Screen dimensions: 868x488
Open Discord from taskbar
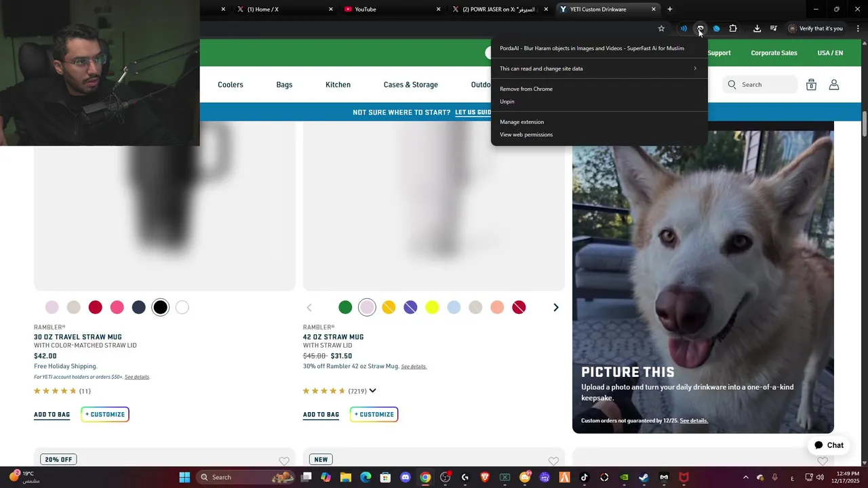406,477
